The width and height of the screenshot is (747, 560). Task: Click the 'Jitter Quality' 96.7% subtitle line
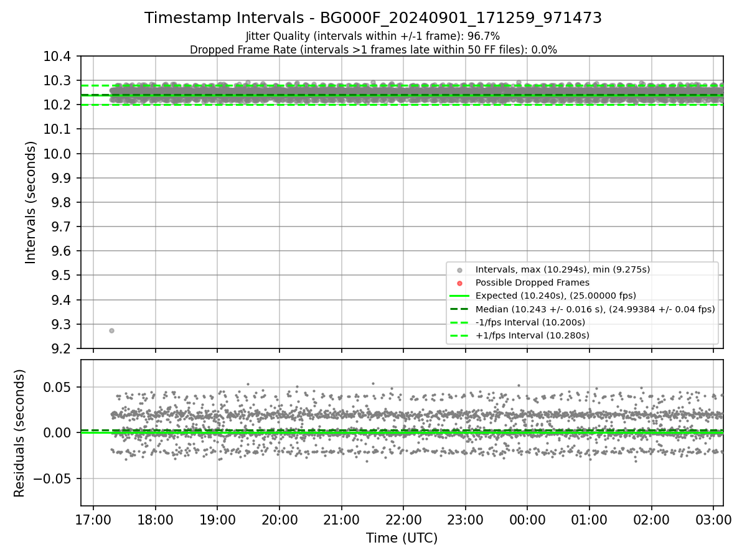pyautogui.click(x=373, y=37)
